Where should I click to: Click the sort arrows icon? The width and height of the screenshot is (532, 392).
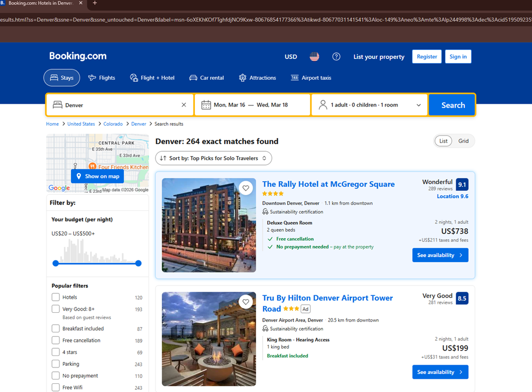click(x=163, y=158)
